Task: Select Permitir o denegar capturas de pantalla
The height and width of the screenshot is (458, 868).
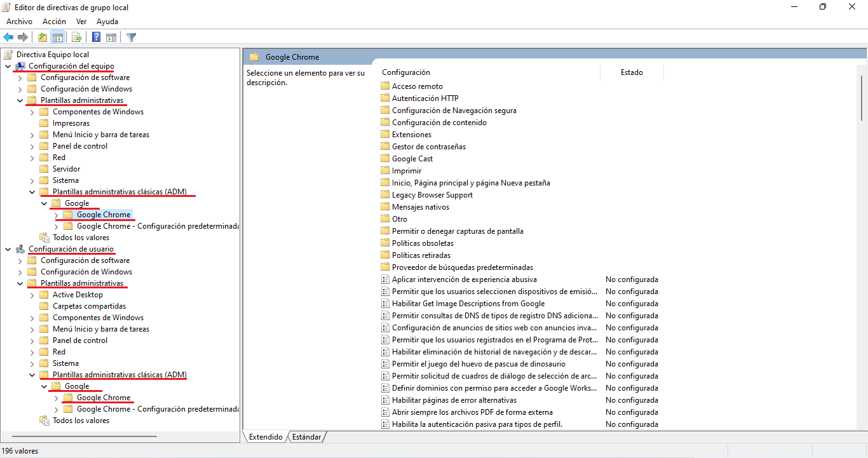Action: click(458, 231)
